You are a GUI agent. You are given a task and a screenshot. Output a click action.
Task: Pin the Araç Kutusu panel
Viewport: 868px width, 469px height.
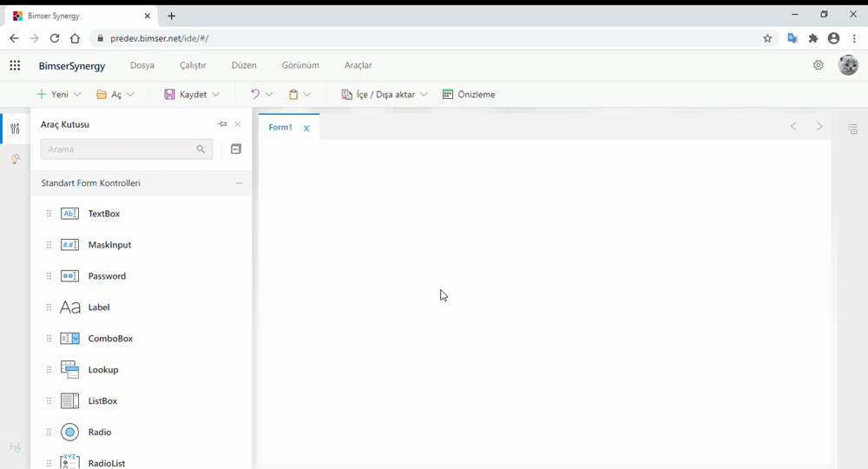tap(222, 124)
